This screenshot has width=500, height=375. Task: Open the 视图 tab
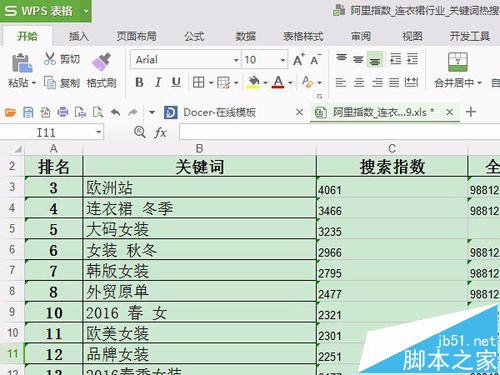(x=412, y=36)
